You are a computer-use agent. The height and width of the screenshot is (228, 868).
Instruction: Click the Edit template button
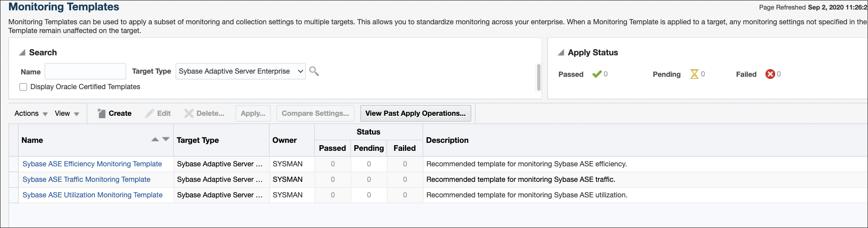[x=158, y=113]
